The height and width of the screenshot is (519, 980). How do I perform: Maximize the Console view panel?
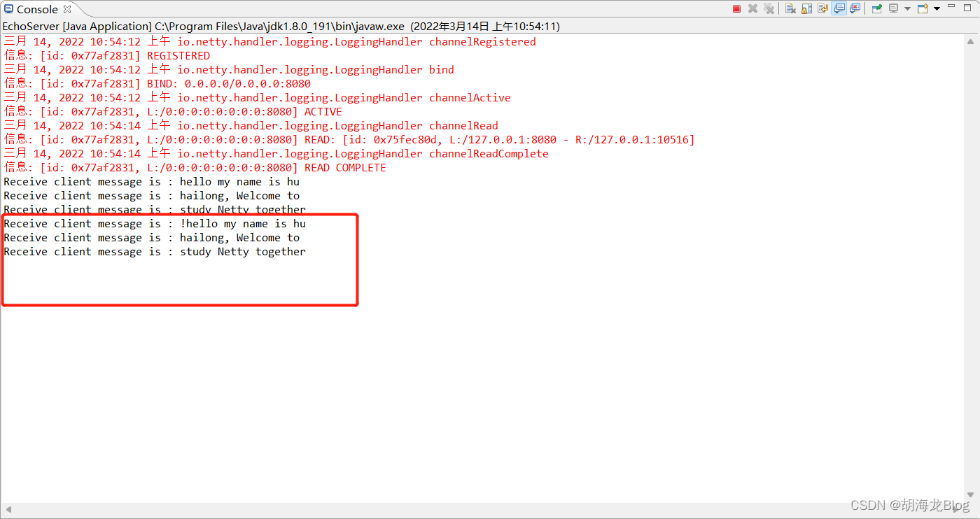pyautogui.click(x=967, y=8)
